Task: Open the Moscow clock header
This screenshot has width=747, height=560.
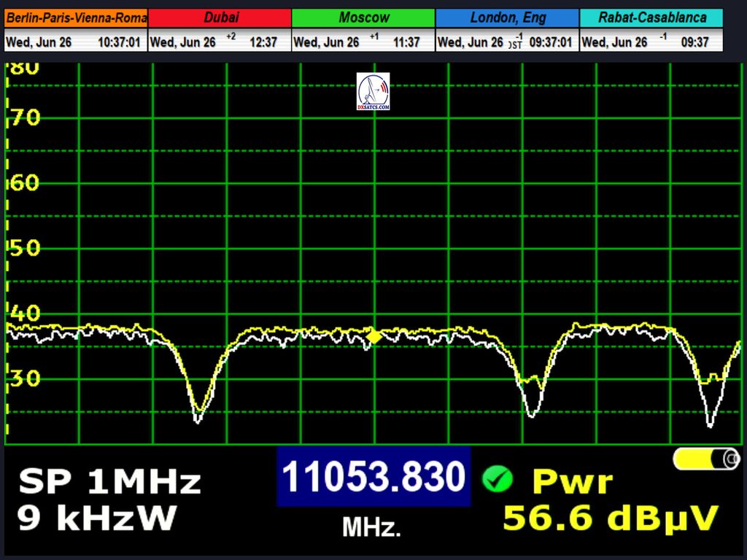Action: (x=363, y=17)
